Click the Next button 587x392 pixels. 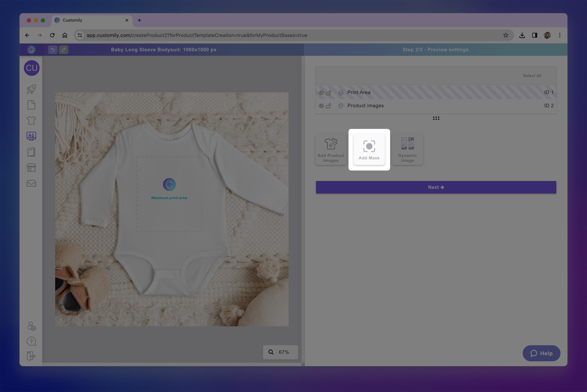436,187
